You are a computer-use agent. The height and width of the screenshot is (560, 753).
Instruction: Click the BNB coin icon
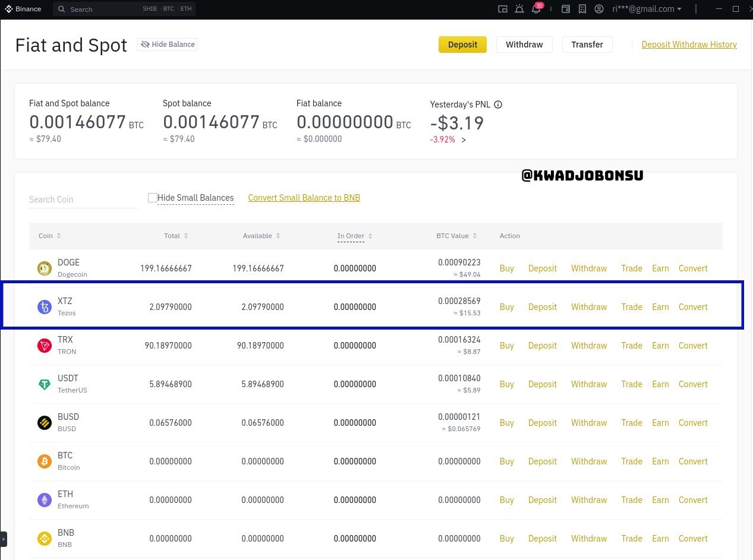click(45, 539)
